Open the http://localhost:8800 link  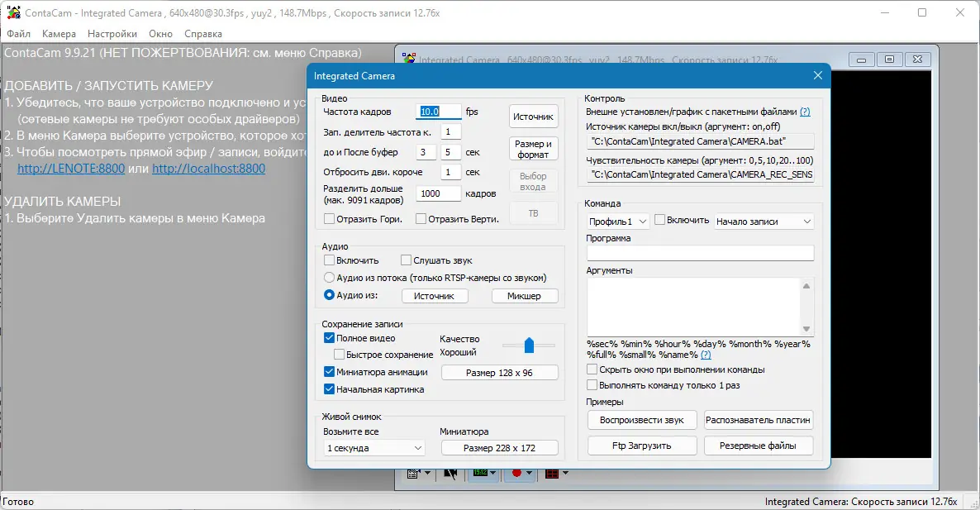coord(209,169)
